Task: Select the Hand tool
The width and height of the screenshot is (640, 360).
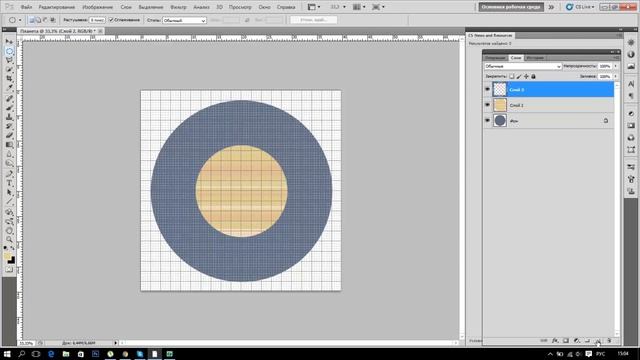Action: (9, 231)
